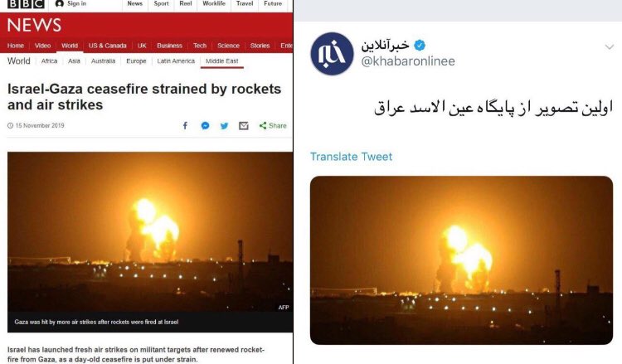Select the Middle East section tab
Screen dimensions: 622x364
click(x=221, y=61)
